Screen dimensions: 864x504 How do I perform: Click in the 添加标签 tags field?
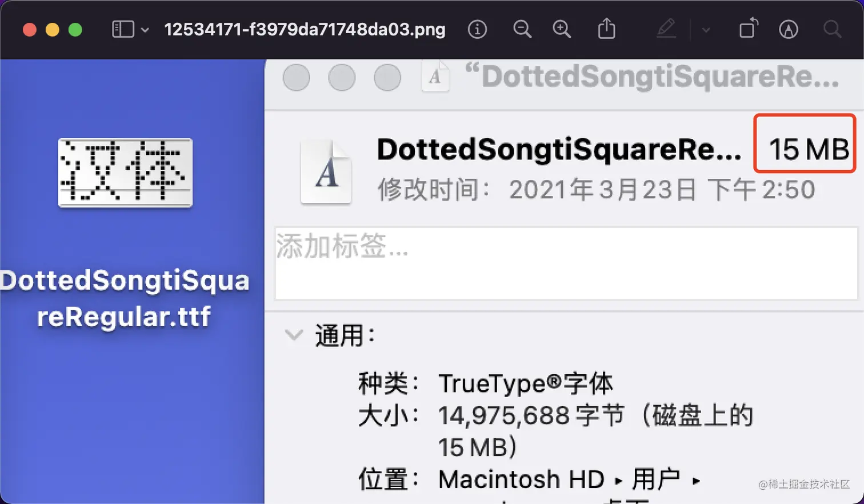566,263
